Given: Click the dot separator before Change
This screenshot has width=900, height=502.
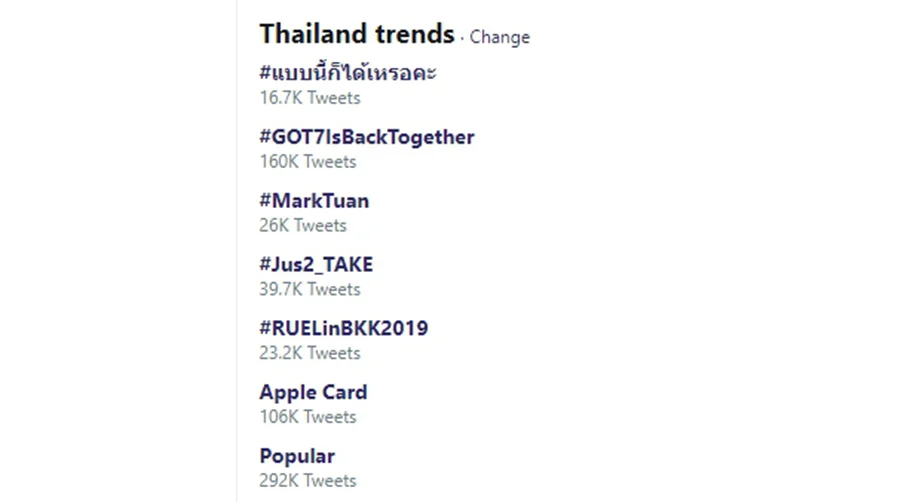Looking at the screenshot, I should coord(462,39).
